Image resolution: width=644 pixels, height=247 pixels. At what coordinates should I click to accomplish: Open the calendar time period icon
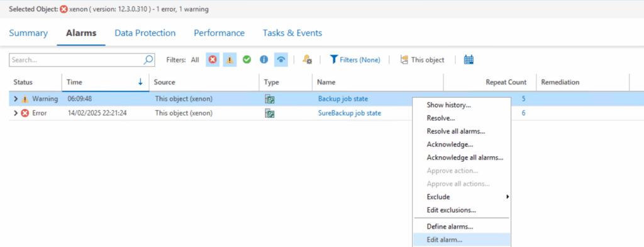coord(469,60)
